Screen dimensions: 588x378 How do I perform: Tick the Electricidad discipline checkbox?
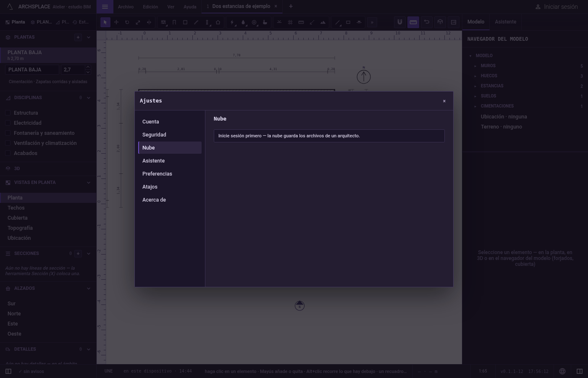8,123
